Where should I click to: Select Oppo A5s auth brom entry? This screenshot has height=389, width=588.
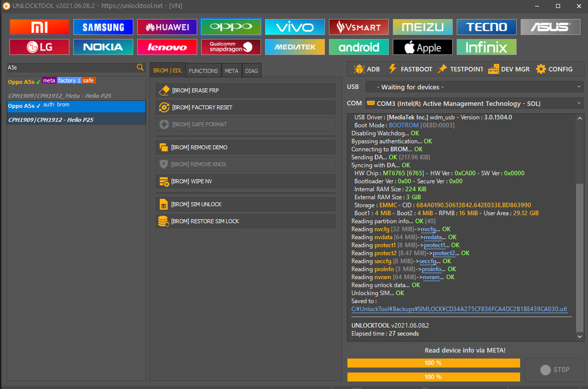pos(76,106)
